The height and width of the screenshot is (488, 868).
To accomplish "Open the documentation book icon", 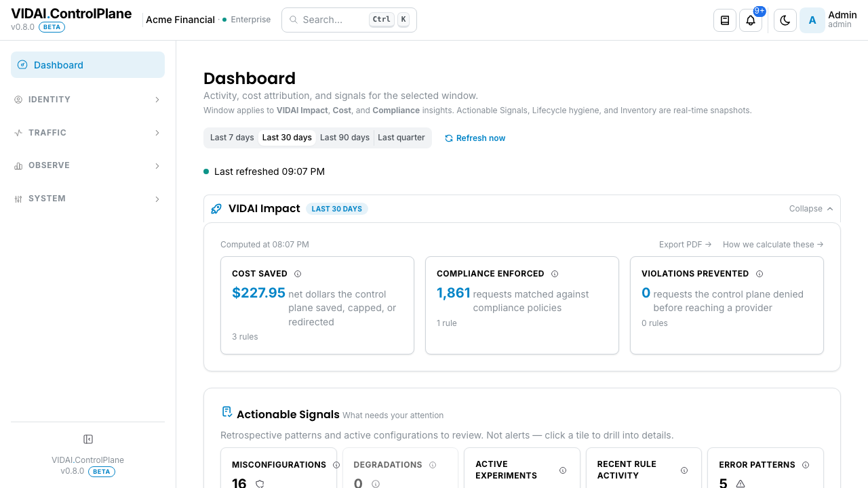I will [x=725, y=20].
